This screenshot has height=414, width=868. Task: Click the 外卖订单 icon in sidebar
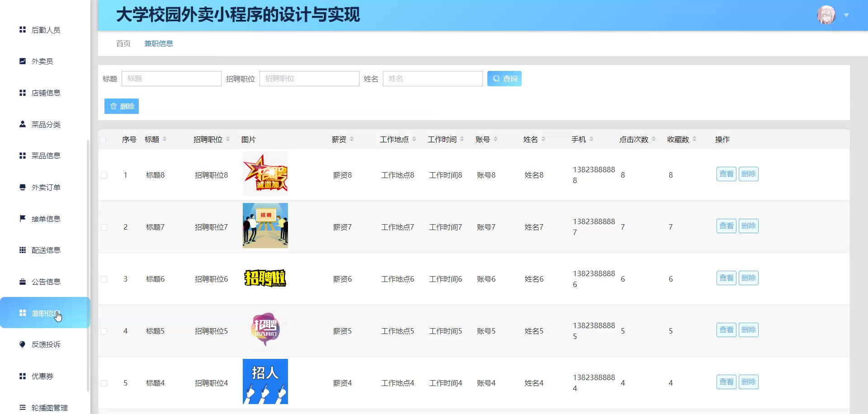click(x=22, y=187)
